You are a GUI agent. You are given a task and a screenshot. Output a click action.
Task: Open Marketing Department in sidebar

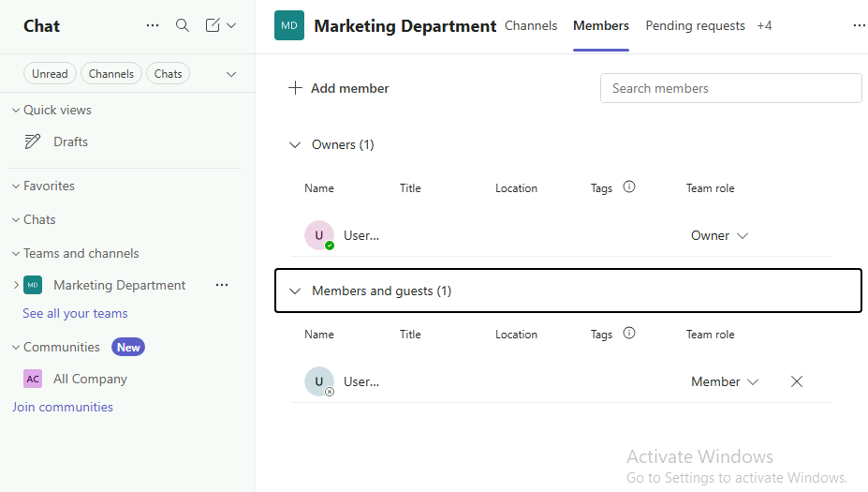click(x=120, y=285)
